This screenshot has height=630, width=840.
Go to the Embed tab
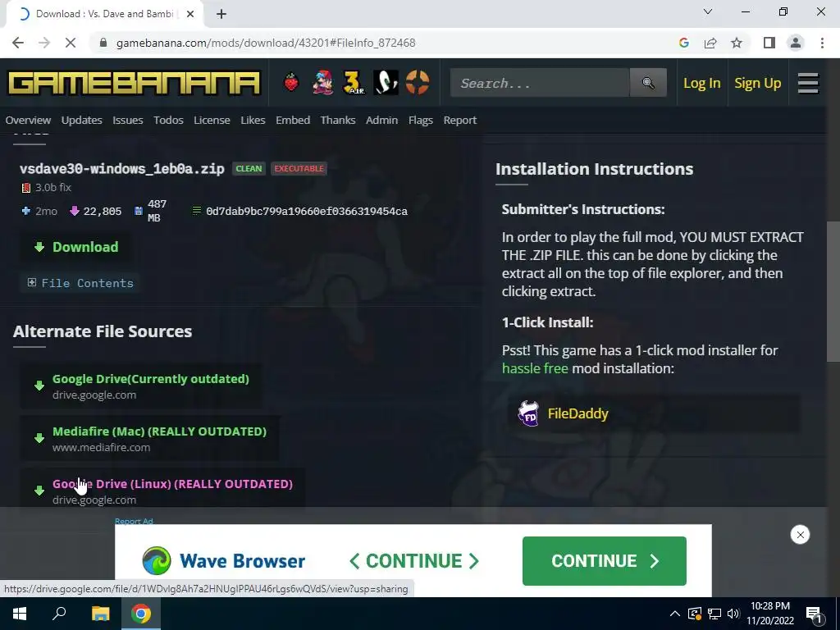tap(293, 120)
